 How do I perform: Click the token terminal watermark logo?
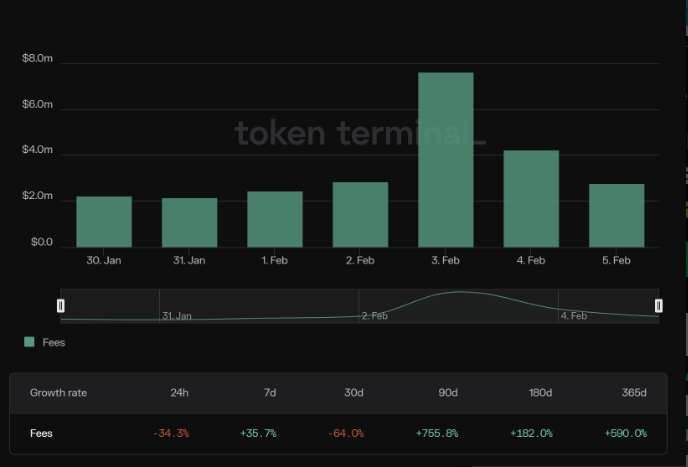tap(359, 133)
